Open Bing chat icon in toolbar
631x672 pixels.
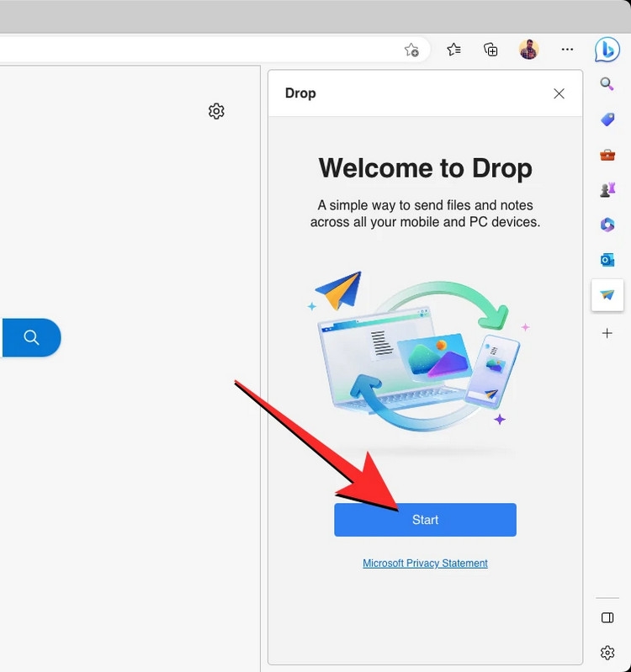pyautogui.click(x=607, y=50)
